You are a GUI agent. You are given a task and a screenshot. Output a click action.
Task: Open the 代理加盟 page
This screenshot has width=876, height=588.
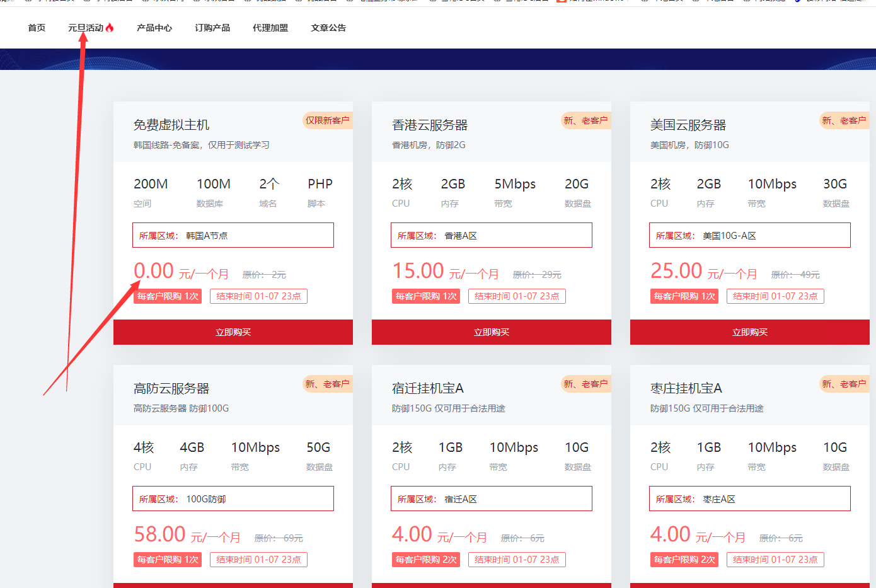click(270, 27)
